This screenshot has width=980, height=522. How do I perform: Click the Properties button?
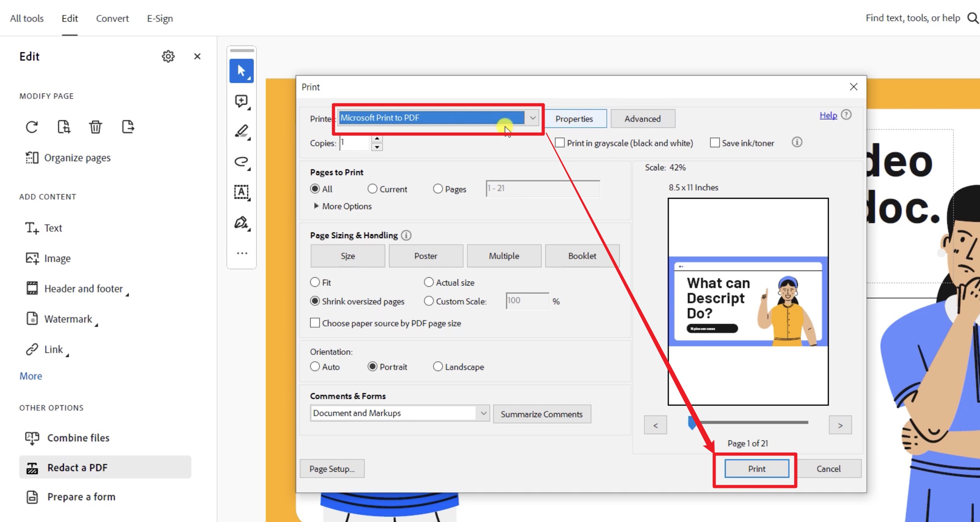(x=574, y=118)
